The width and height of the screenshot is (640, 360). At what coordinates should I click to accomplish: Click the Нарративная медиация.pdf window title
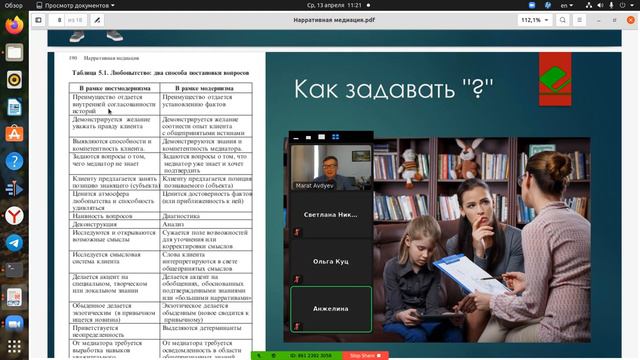(x=334, y=20)
